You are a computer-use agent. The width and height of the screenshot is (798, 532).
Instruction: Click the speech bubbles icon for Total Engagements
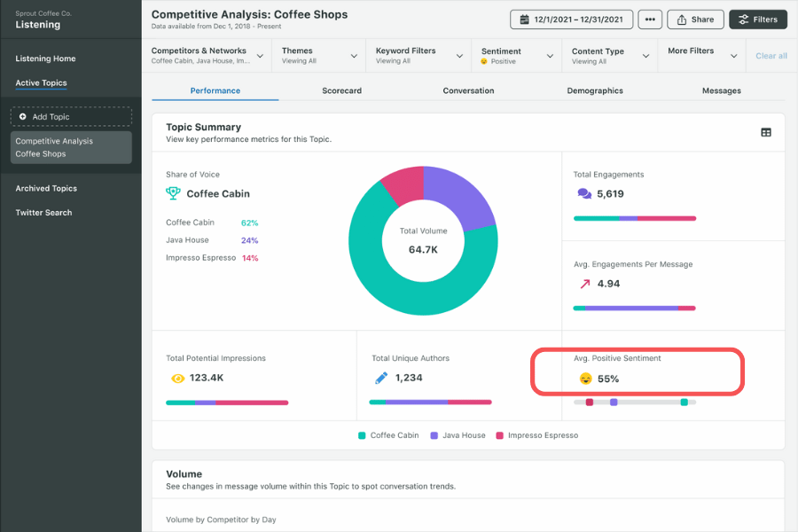tap(584, 193)
